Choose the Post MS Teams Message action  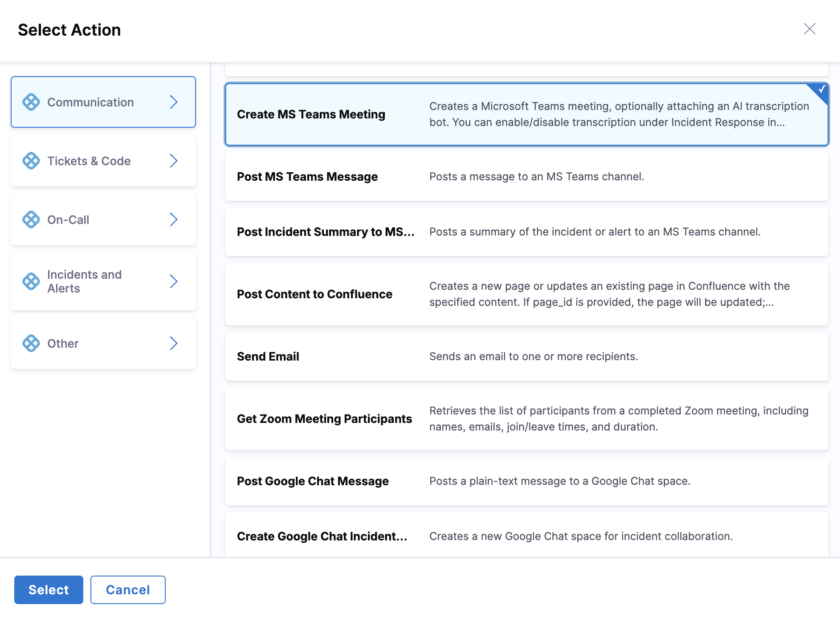click(526, 177)
